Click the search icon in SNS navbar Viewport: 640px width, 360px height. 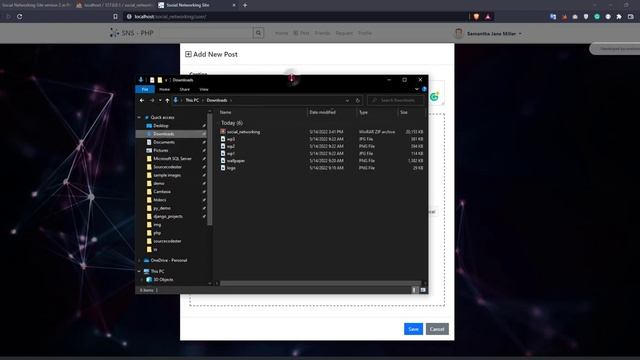(258, 33)
